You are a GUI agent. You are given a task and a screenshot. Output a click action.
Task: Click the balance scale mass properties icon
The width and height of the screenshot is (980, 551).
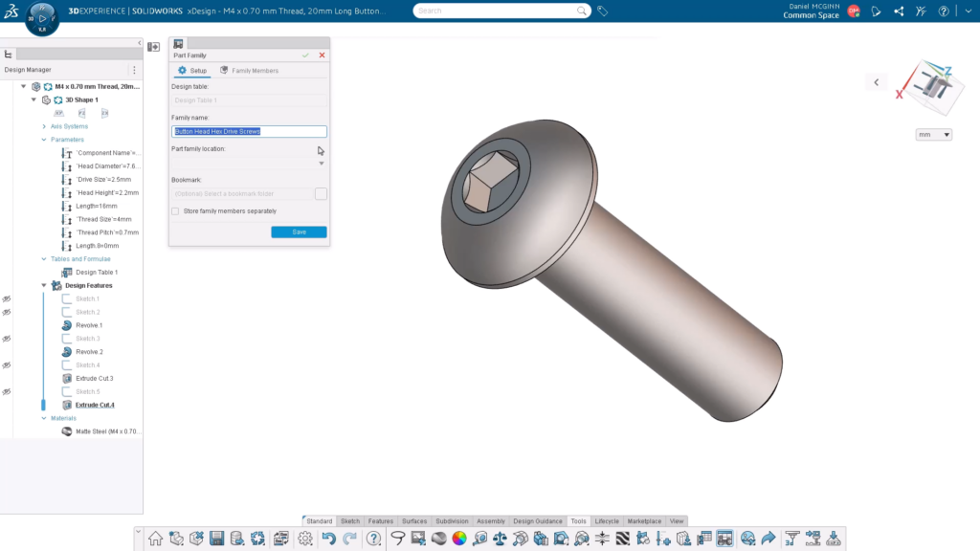tap(500, 538)
